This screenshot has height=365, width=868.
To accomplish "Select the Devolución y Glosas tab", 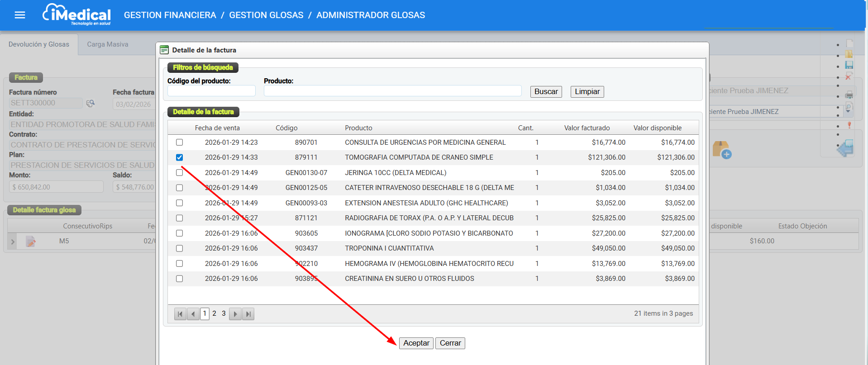I will 39,44.
